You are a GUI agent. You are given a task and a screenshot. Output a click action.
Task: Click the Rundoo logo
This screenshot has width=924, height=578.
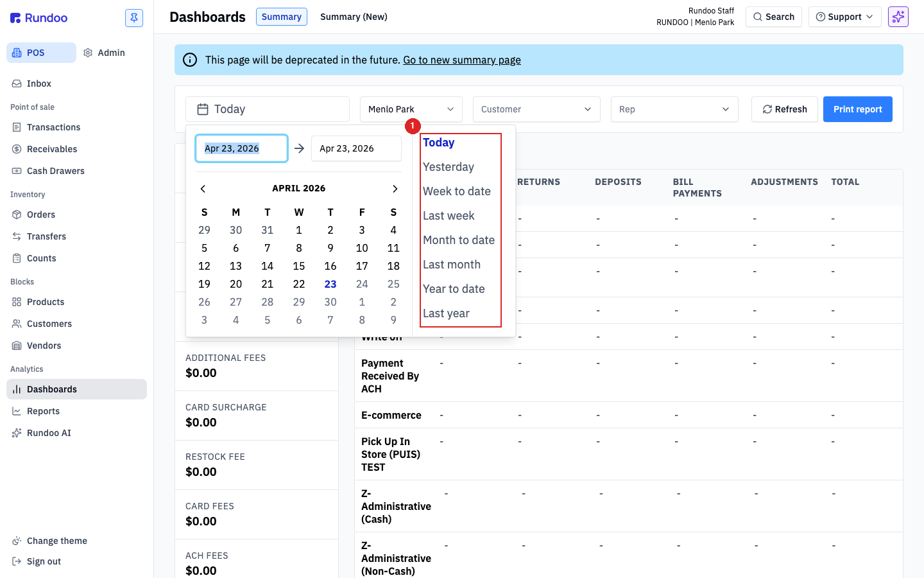click(39, 18)
